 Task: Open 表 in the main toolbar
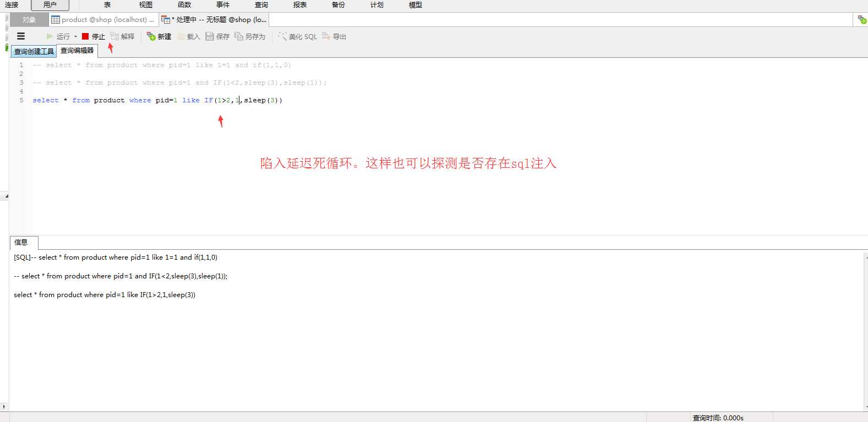[107, 5]
